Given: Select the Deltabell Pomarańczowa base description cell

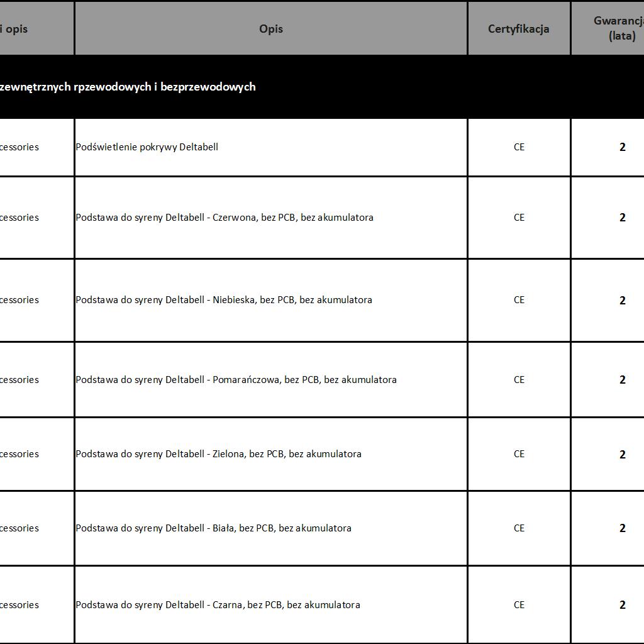Looking at the screenshot, I should (271, 379).
